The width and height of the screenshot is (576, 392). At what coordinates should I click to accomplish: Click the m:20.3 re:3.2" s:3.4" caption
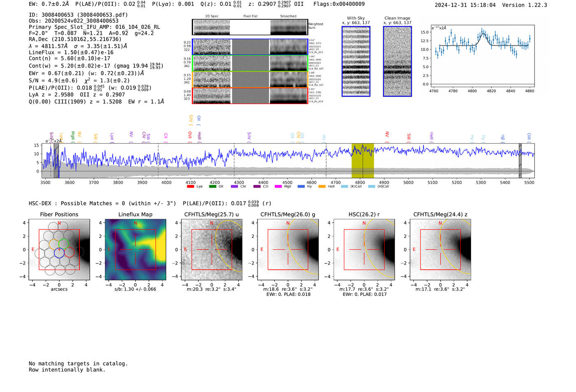click(211, 289)
